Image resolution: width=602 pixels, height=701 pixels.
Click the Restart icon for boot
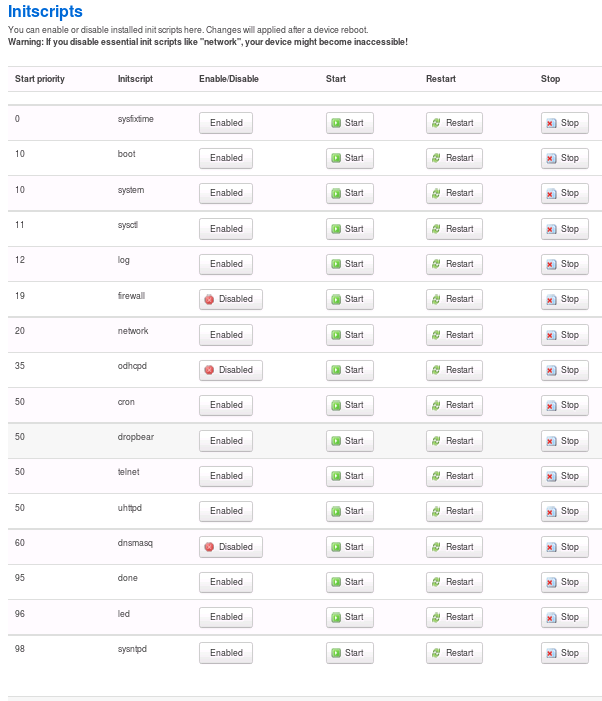click(436, 158)
